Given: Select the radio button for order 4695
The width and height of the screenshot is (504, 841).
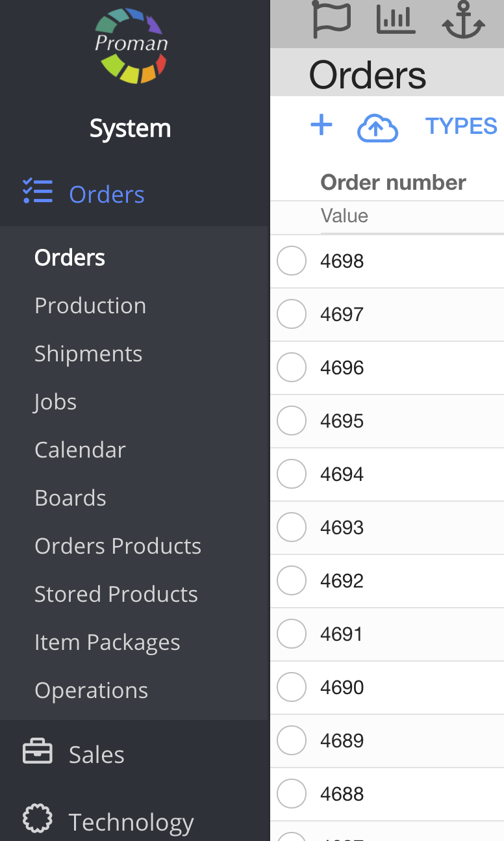Looking at the screenshot, I should (x=292, y=421).
